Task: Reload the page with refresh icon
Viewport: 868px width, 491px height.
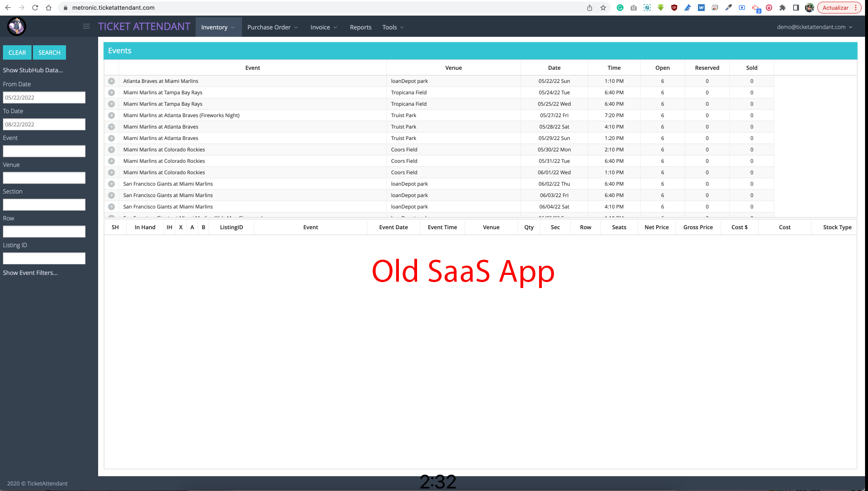Action: click(35, 8)
